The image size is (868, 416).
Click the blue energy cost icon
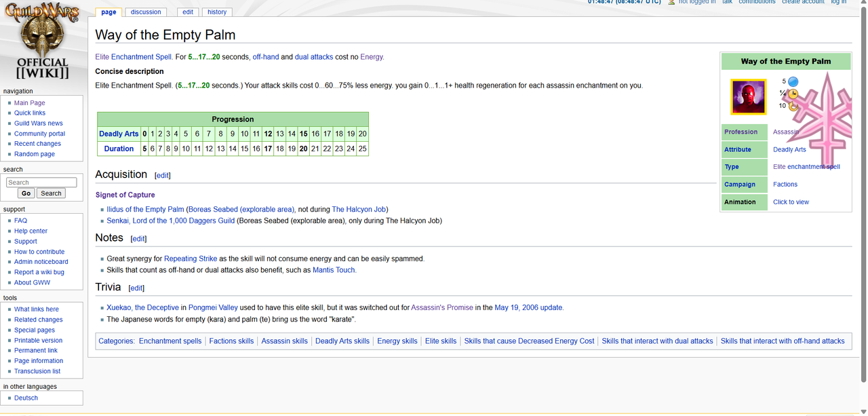pyautogui.click(x=793, y=82)
